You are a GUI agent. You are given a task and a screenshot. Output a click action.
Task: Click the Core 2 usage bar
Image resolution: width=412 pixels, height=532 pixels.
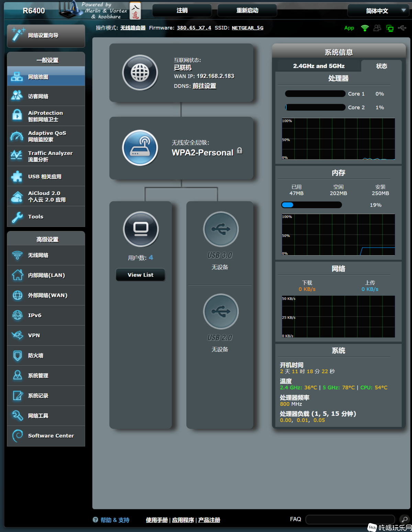[315, 107]
